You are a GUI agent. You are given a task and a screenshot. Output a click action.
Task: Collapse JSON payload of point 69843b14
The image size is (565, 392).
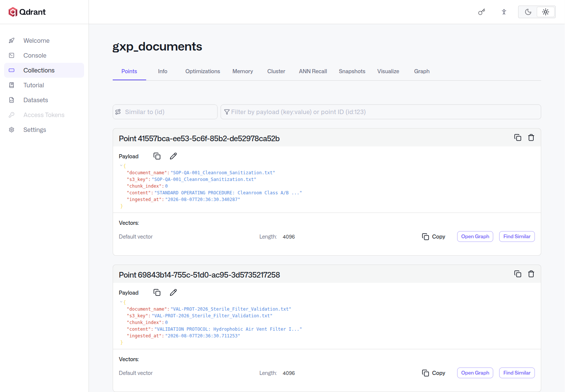pos(121,302)
